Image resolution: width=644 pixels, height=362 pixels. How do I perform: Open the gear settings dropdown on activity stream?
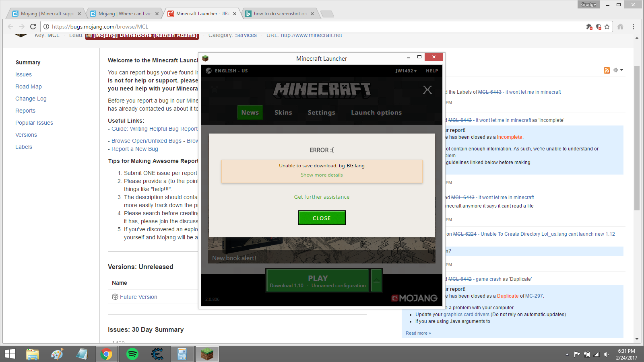click(618, 70)
